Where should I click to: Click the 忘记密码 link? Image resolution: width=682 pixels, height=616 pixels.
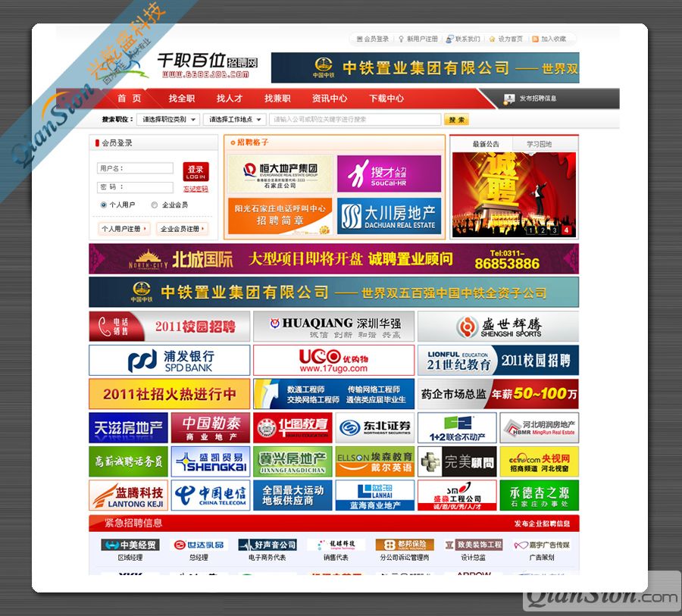coord(196,189)
